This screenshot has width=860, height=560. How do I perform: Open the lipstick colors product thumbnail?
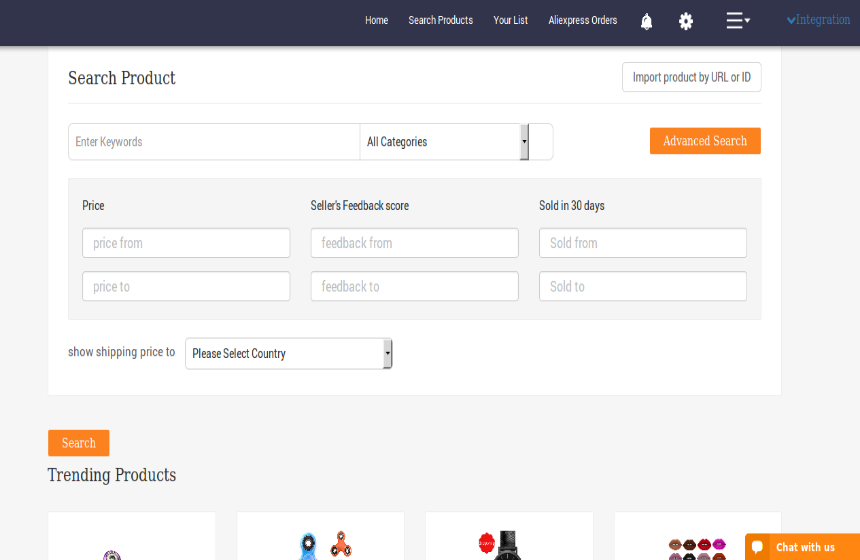click(697, 548)
